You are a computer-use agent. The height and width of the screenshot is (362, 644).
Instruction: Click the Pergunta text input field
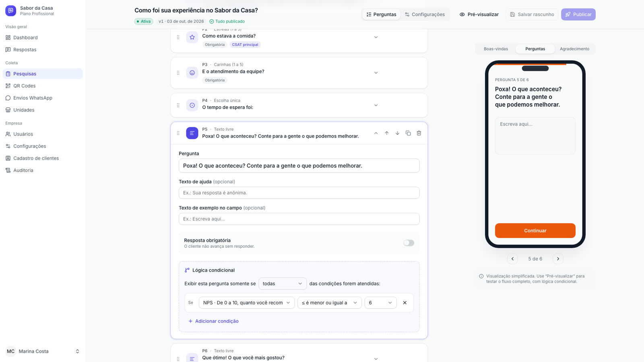click(299, 166)
